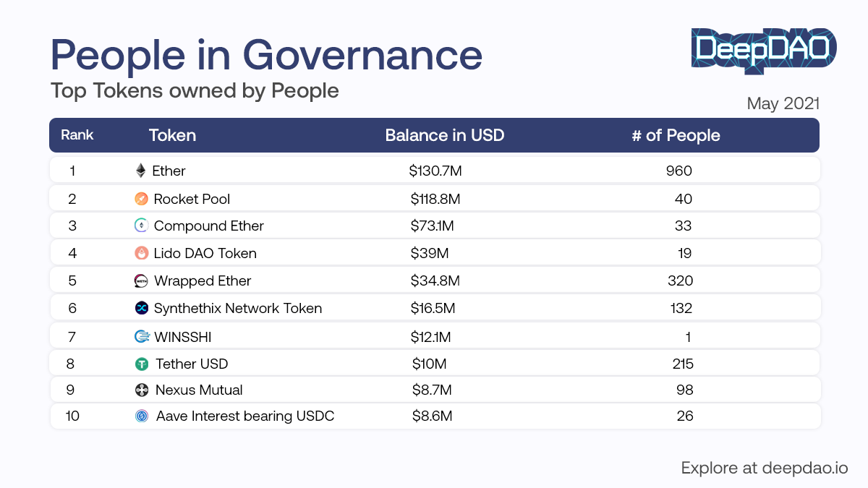Click the 26 people count for Aave USDC
868x488 pixels.
click(x=685, y=416)
